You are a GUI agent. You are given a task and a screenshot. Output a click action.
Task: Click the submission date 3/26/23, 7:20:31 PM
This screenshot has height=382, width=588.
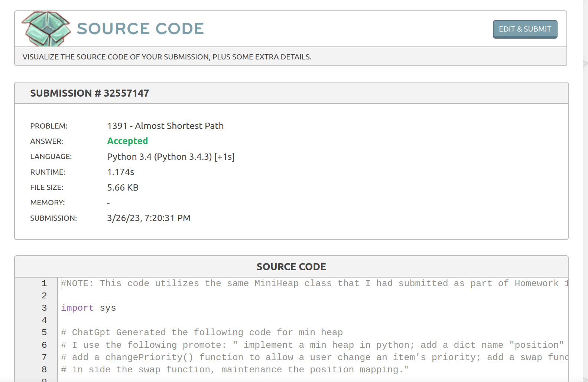(149, 218)
